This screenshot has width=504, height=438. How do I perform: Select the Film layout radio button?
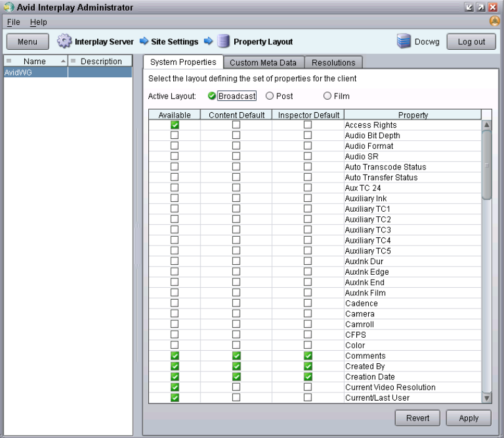pos(327,96)
